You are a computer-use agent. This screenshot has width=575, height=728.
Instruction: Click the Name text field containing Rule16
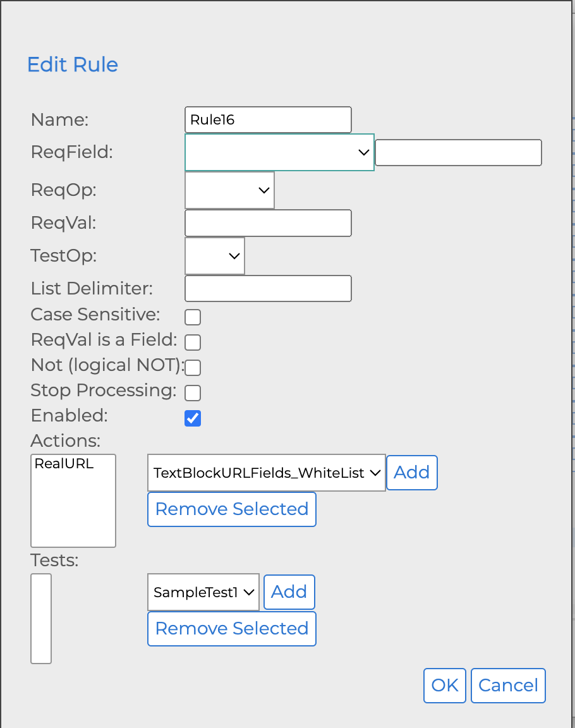coord(268,119)
